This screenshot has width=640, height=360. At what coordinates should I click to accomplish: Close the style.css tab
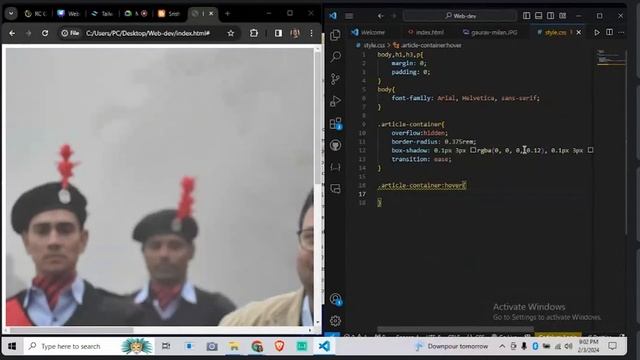[x=579, y=32]
